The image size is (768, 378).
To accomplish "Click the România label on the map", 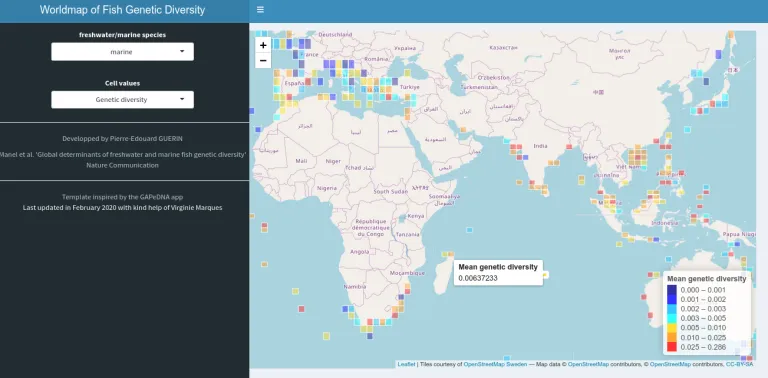I will 376,59.
